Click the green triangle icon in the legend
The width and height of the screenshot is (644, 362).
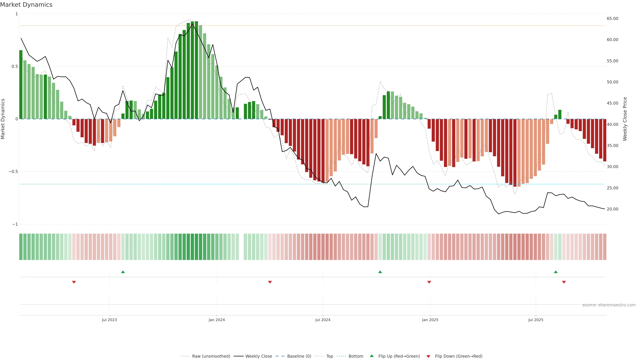[x=372, y=356]
